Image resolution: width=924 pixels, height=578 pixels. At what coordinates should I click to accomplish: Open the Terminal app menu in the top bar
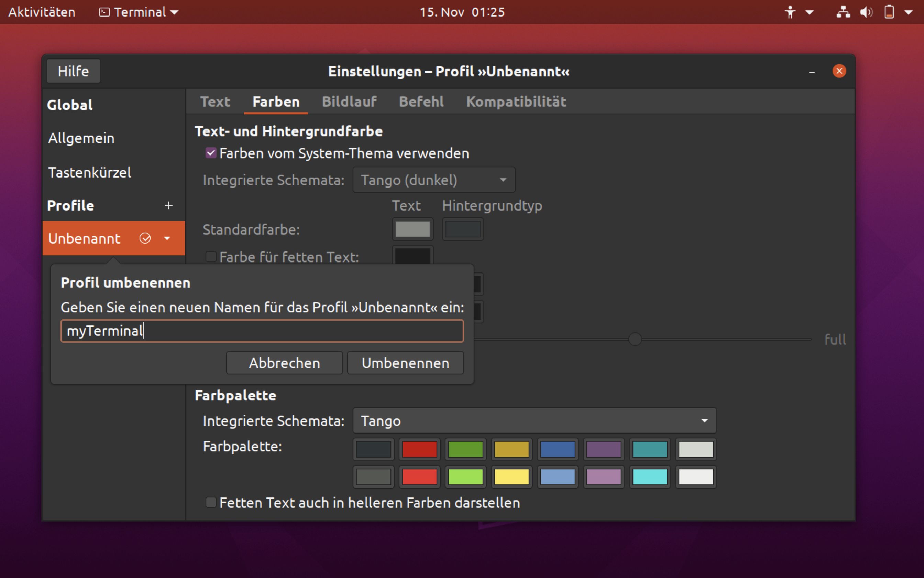pyautogui.click(x=139, y=12)
